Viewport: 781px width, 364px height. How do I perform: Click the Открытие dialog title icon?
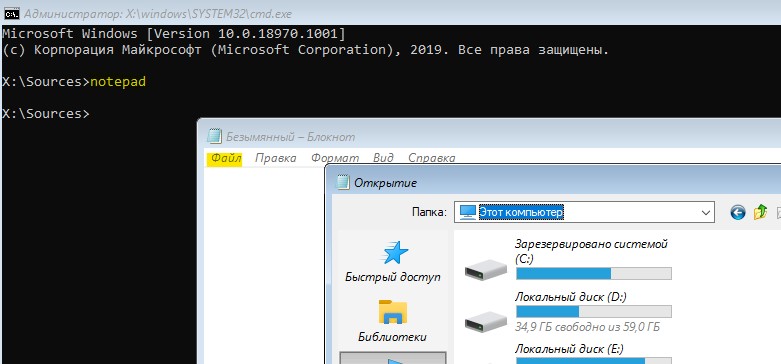[x=343, y=183]
